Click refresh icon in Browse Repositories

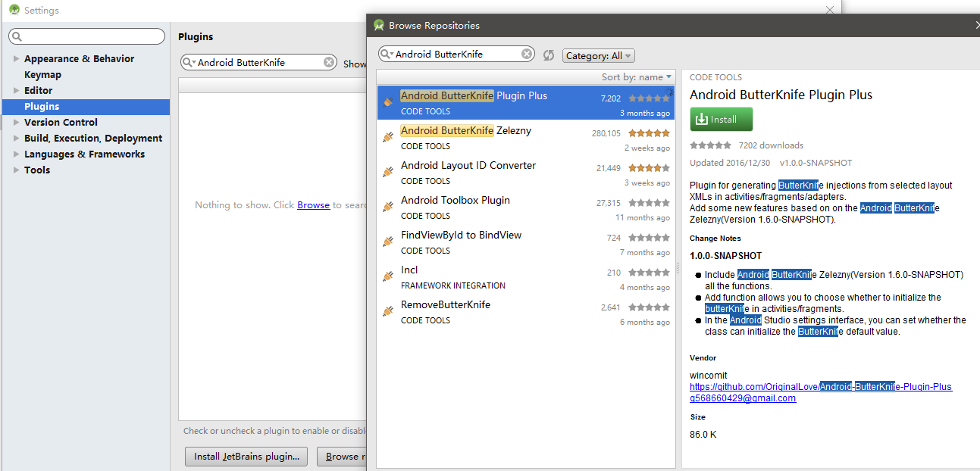549,55
